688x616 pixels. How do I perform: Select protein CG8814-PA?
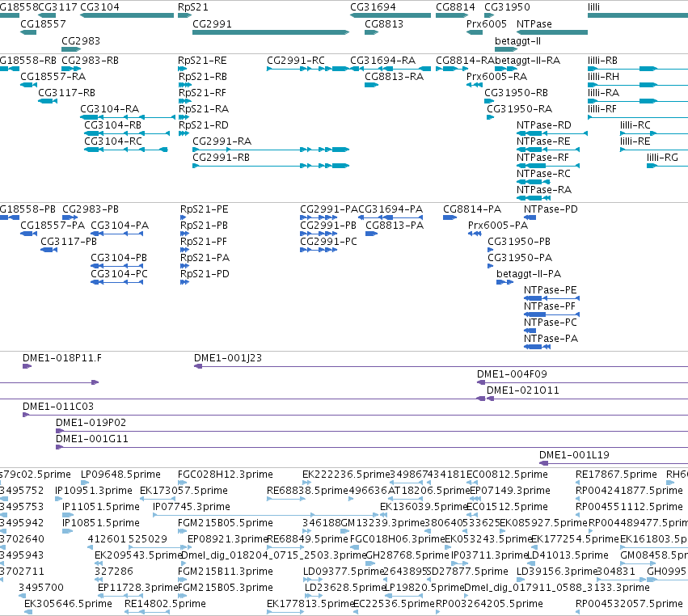(471, 209)
